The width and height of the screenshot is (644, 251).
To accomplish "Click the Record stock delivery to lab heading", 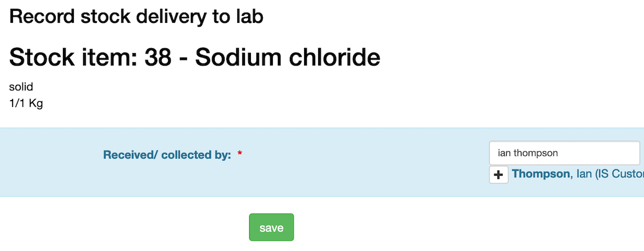I will pyautogui.click(x=136, y=17).
